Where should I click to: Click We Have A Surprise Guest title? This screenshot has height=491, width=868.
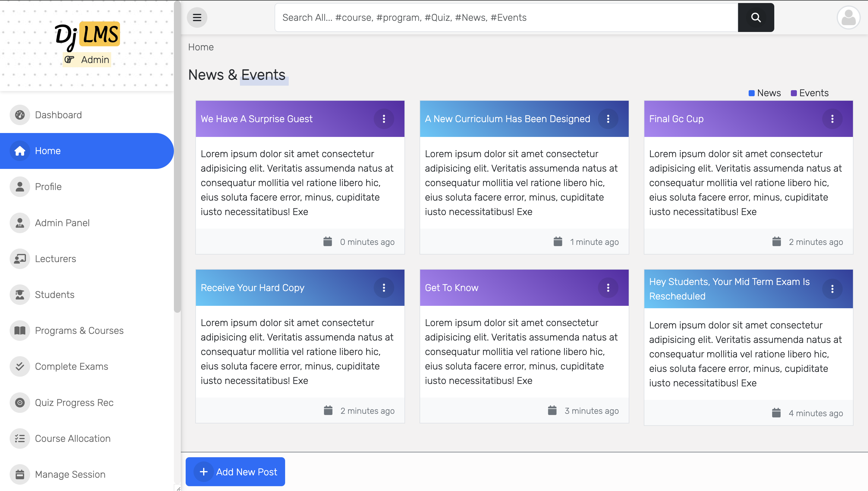coord(256,119)
